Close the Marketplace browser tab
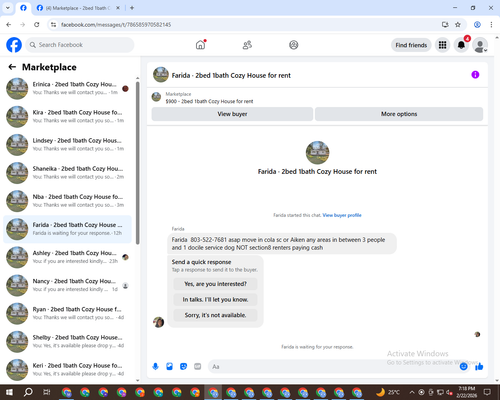Viewport: 500px width, 400px height. [118, 8]
